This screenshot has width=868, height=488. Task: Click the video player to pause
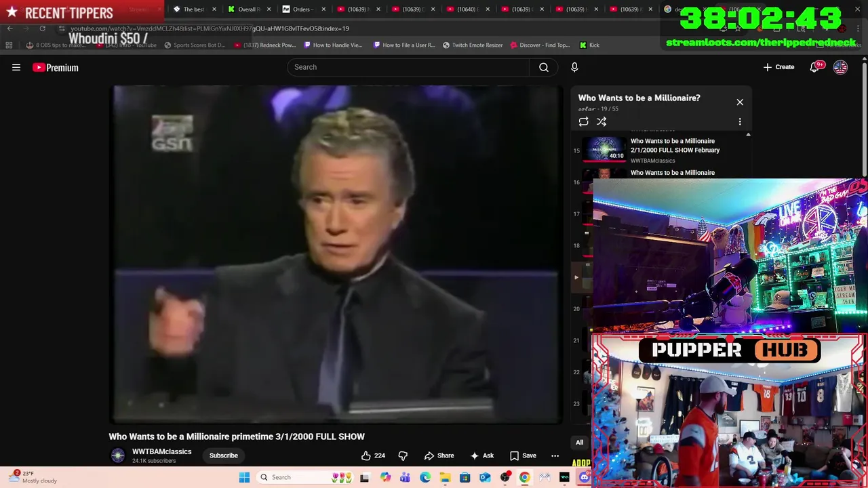(336, 254)
